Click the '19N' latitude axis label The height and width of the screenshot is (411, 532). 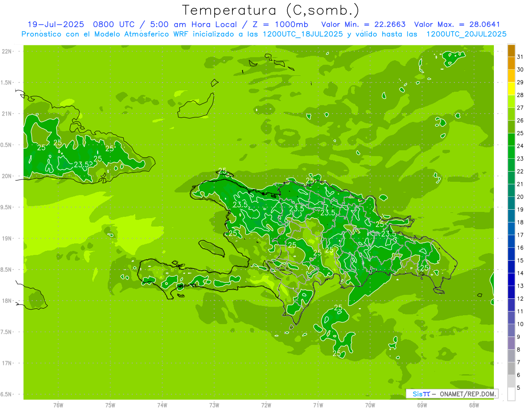pyautogui.click(x=8, y=239)
